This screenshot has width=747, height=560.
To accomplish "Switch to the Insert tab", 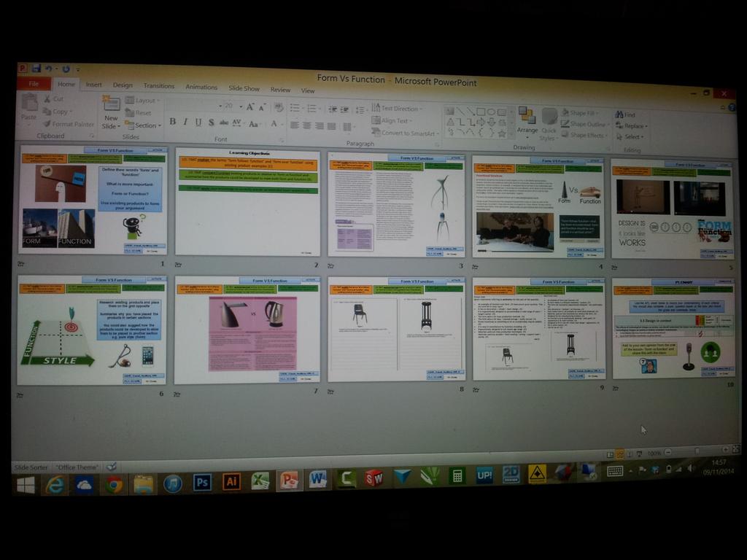I will click(x=93, y=85).
